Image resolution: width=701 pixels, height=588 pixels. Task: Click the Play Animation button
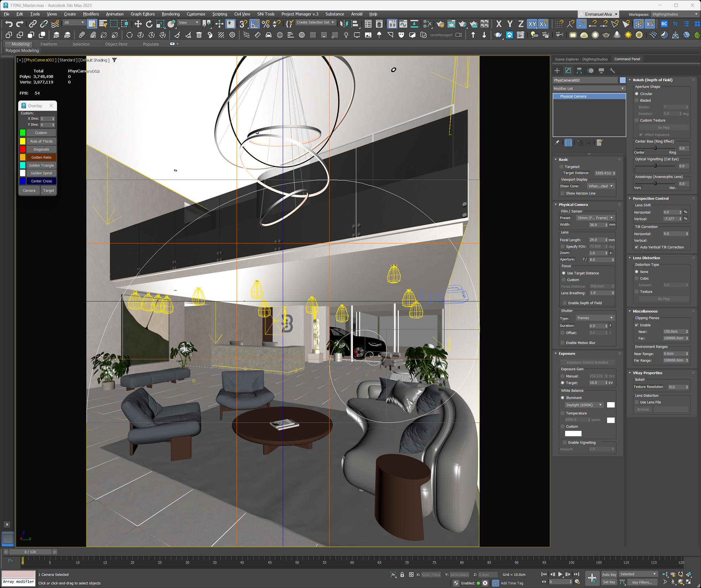pyautogui.click(x=560, y=574)
